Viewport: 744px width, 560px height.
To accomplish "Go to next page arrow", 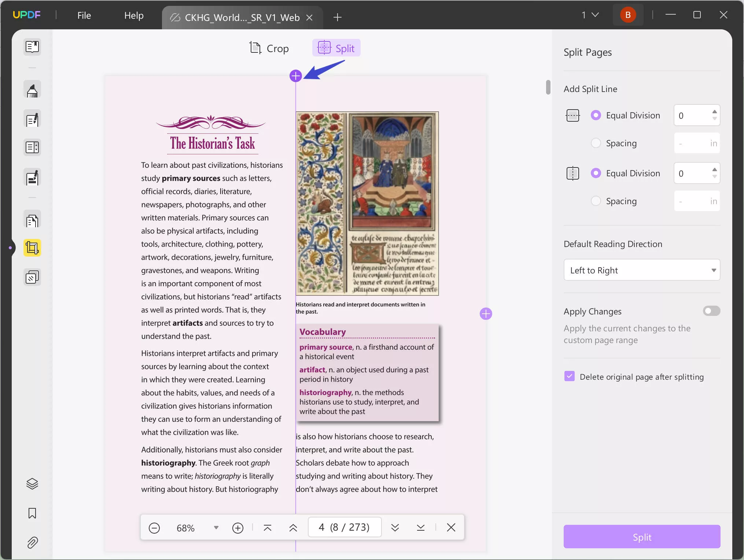I will [x=395, y=528].
